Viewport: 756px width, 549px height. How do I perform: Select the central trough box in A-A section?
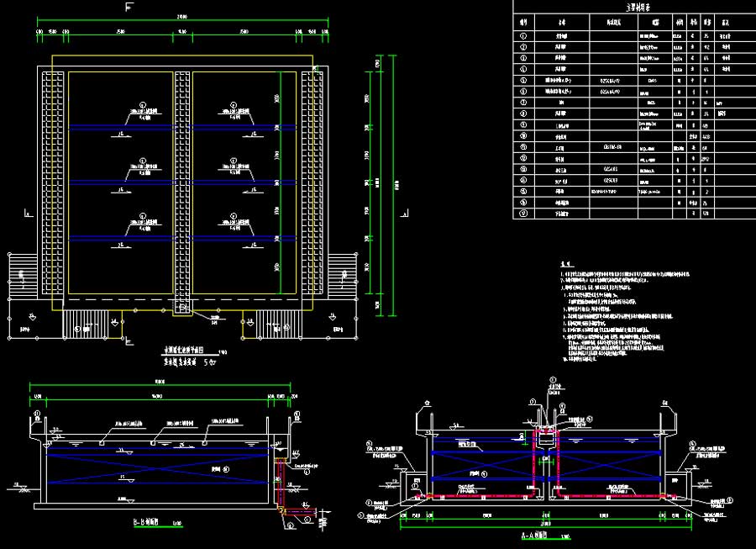546,438
